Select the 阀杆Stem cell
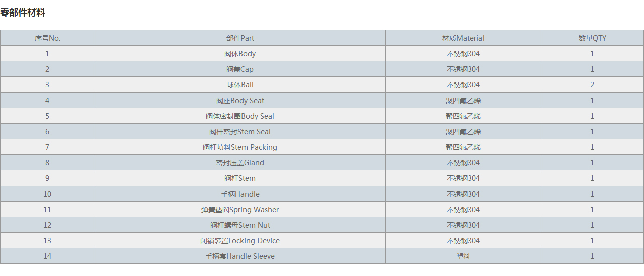Image resolution: width=644 pixels, height=276 pixels. 240,178
